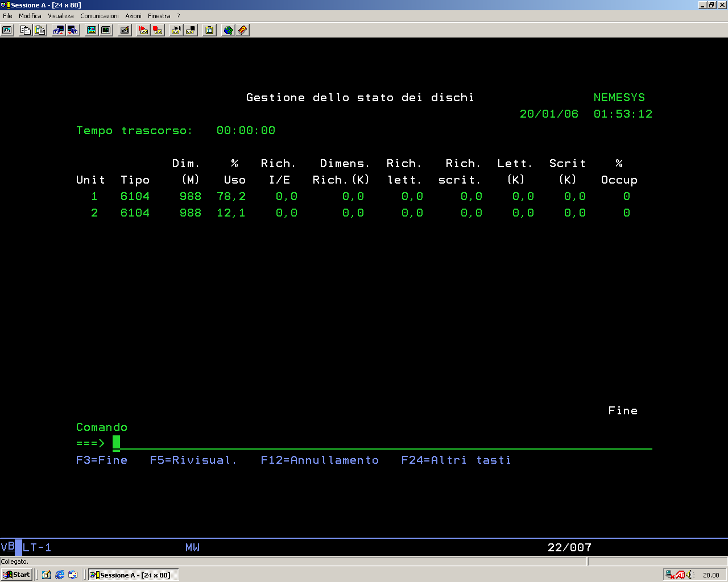Click the Quit macro playback icon
This screenshot has width=728, height=582.
tap(191, 30)
